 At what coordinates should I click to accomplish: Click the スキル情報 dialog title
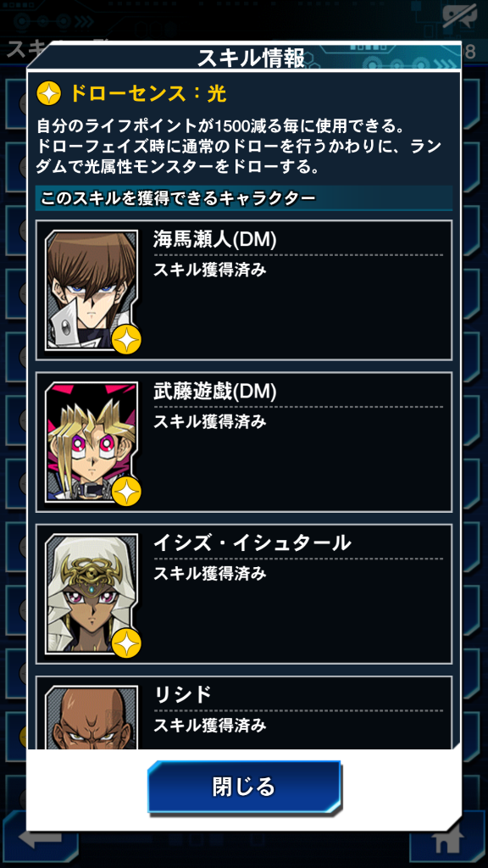click(x=251, y=58)
